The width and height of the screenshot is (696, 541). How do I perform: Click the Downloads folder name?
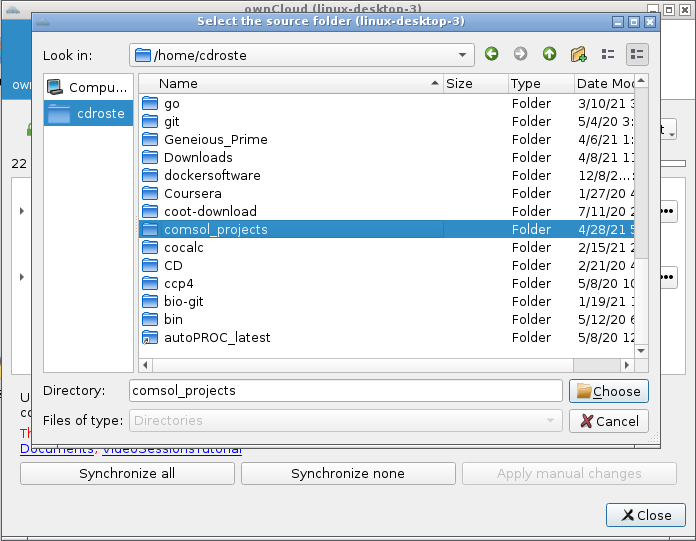(x=198, y=158)
